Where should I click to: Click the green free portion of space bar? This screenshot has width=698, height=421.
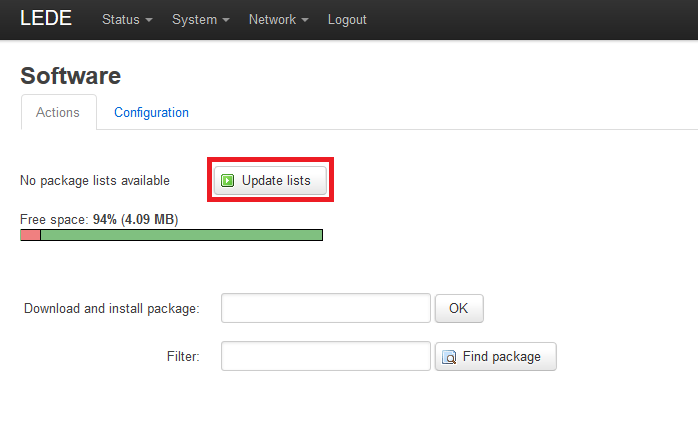pyautogui.click(x=182, y=235)
